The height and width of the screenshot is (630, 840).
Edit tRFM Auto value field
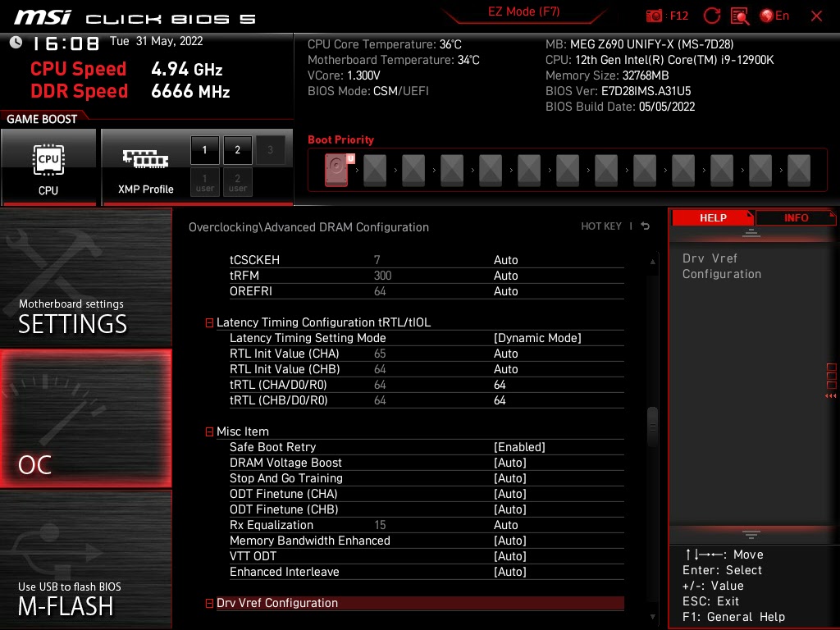coord(505,276)
